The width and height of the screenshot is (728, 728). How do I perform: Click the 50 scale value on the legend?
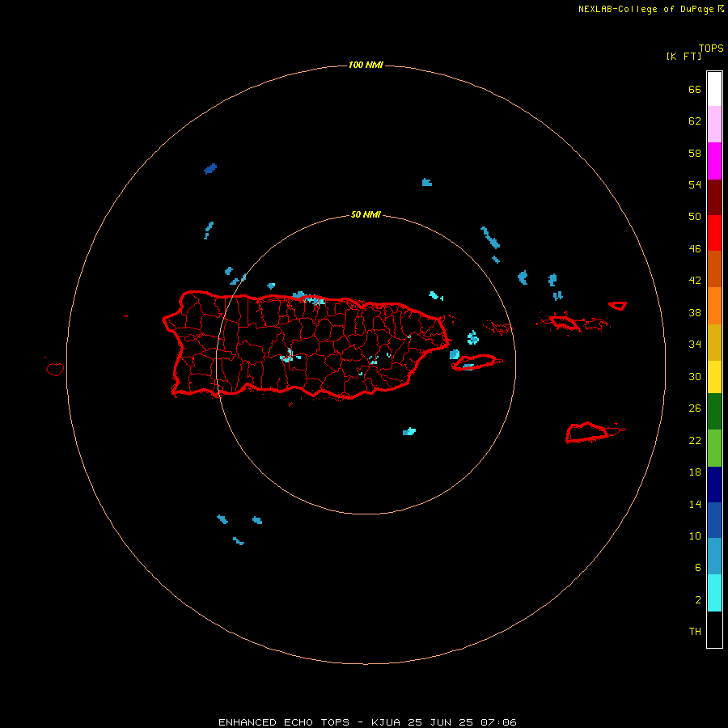point(695,216)
